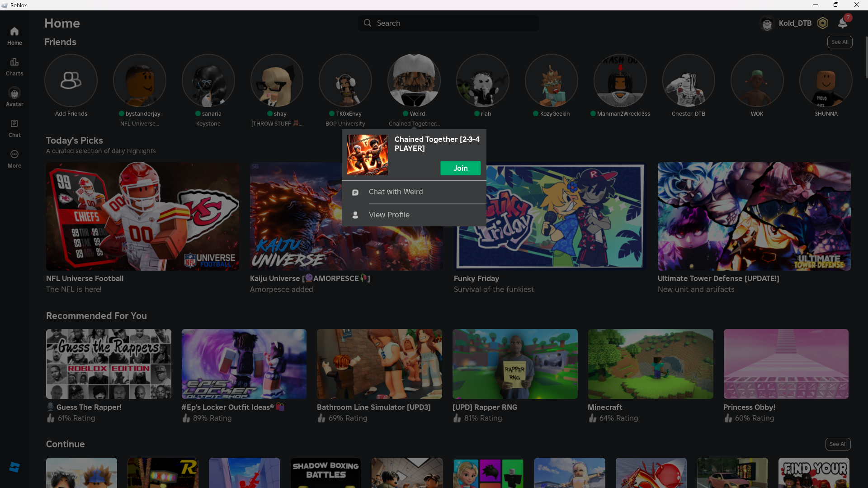Image resolution: width=868 pixels, height=488 pixels.
Task: Click the Friends section heading
Action: pos(60,42)
